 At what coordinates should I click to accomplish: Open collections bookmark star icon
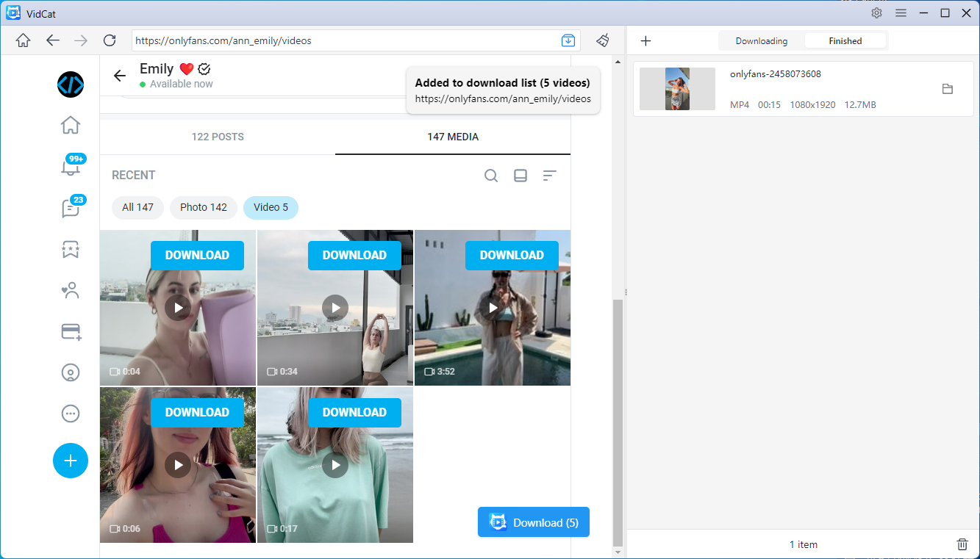pos(71,250)
